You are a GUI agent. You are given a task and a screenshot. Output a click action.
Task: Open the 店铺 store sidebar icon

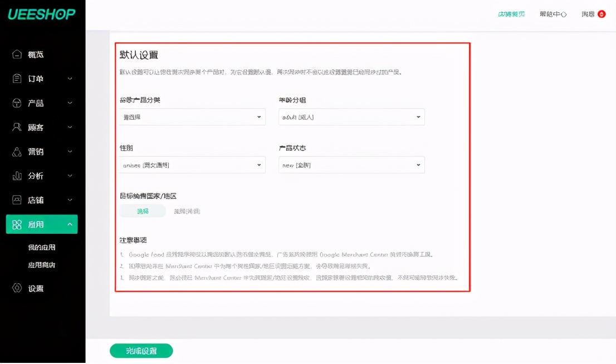click(17, 200)
